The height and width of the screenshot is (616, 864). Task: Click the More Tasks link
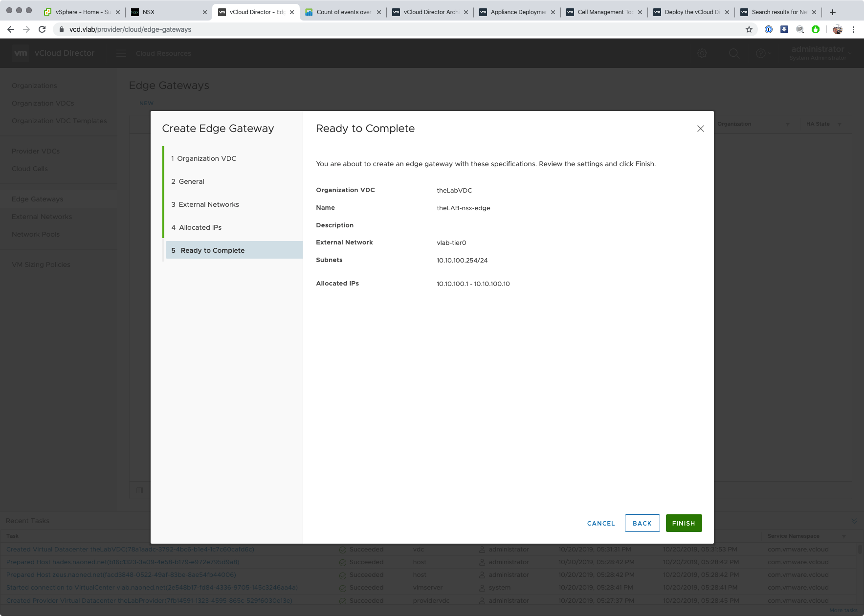pyautogui.click(x=843, y=610)
